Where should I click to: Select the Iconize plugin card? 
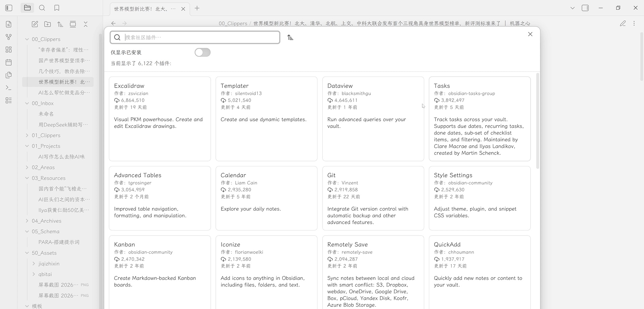point(266,272)
